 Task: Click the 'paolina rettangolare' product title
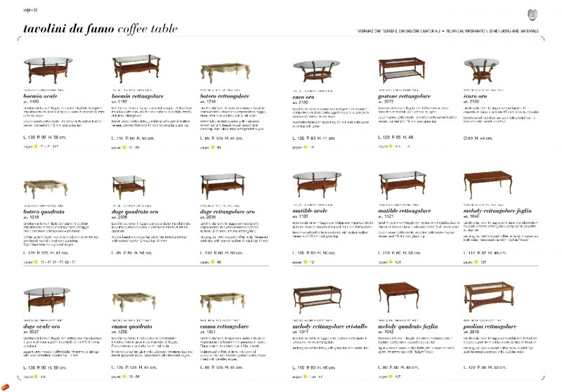(490, 327)
